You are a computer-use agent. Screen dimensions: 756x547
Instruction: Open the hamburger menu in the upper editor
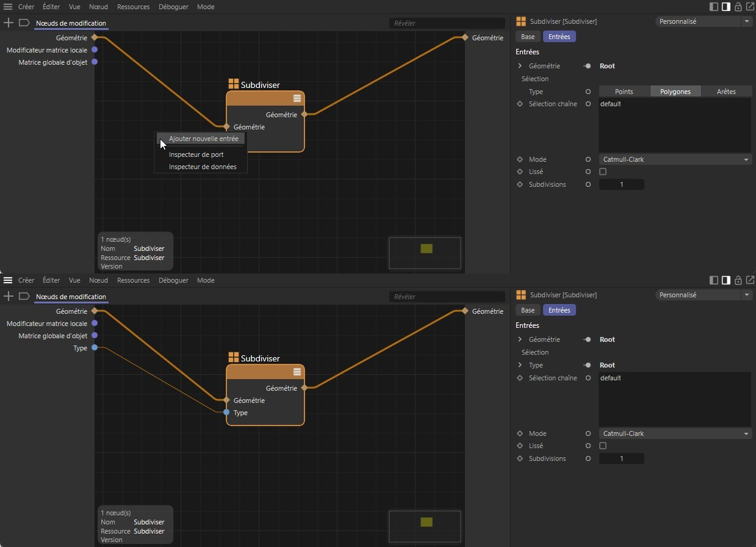coord(8,7)
